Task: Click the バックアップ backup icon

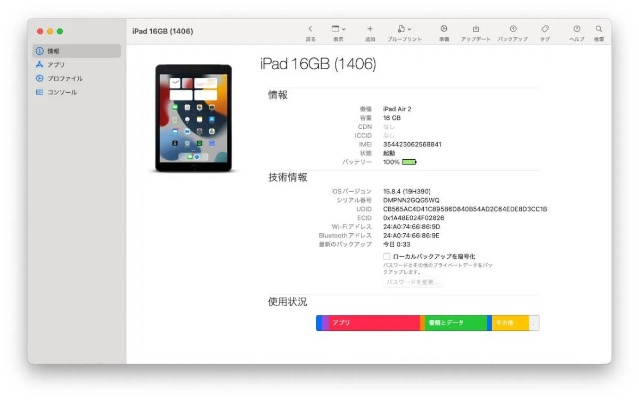Action: click(x=513, y=29)
